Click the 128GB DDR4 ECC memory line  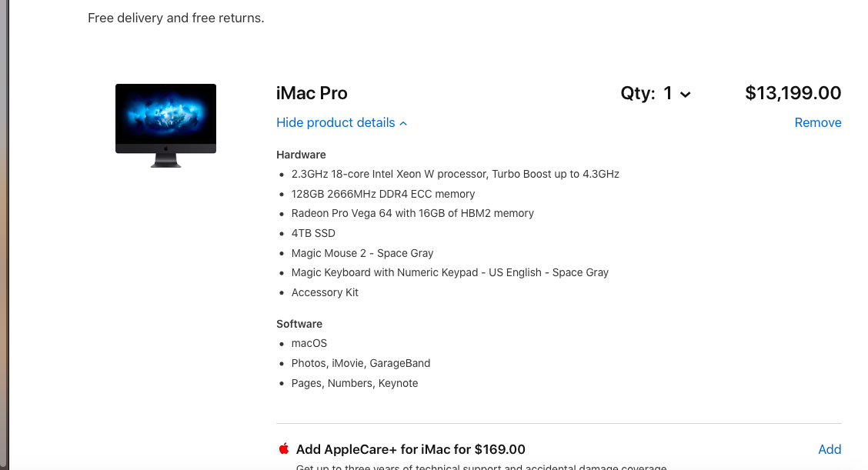[382, 194]
